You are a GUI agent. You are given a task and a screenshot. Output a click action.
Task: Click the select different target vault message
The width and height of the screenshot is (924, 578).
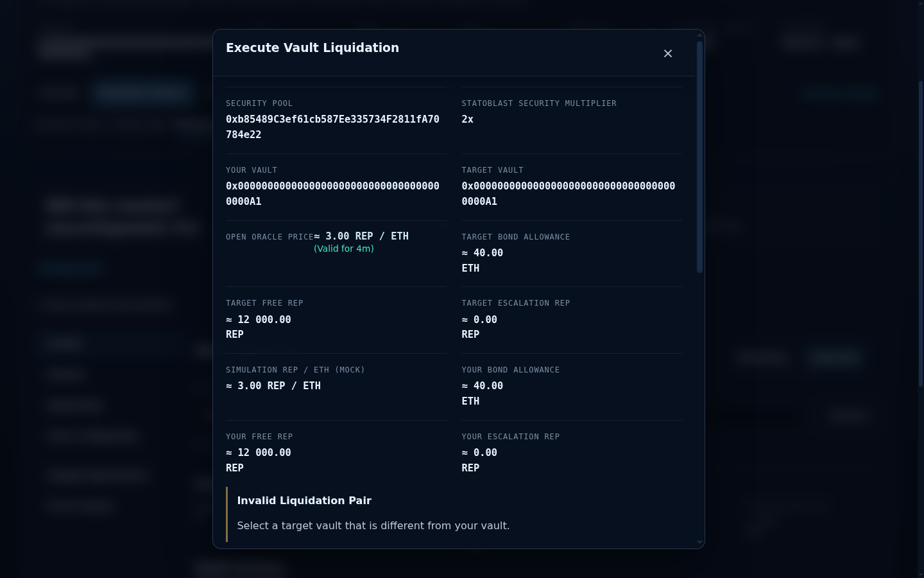click(373, 525)
